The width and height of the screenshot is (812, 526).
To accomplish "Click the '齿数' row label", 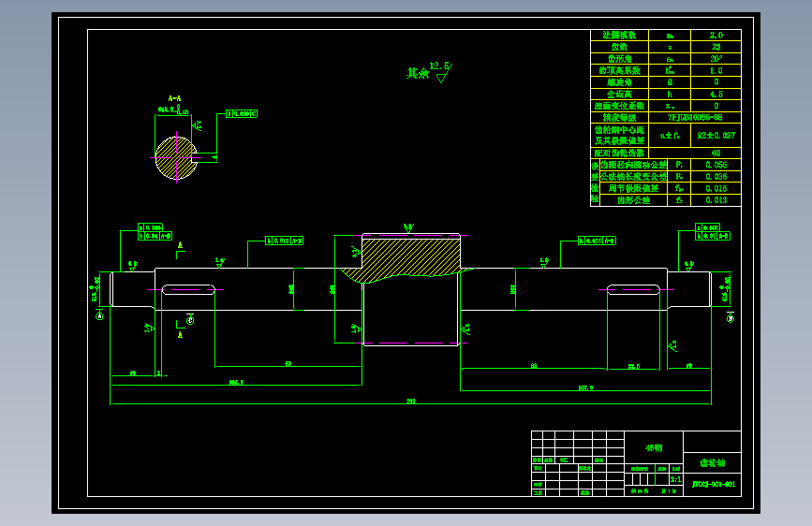I will tap(619, 47).
